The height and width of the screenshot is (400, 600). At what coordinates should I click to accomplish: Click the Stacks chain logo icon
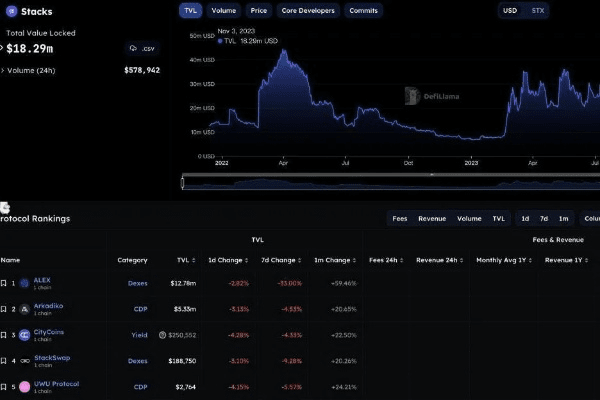(8, 12)
